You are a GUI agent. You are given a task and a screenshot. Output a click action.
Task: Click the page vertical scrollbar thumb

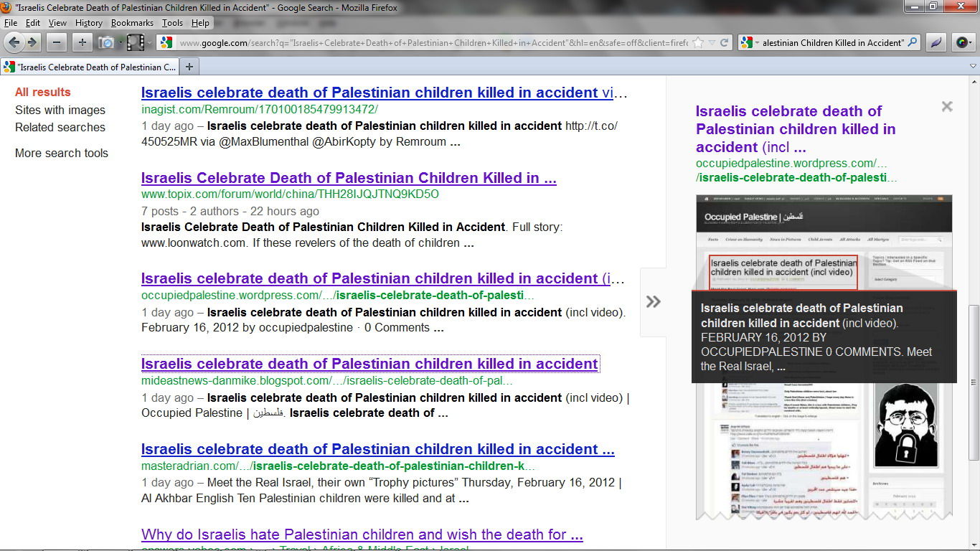tap(974, 382)
